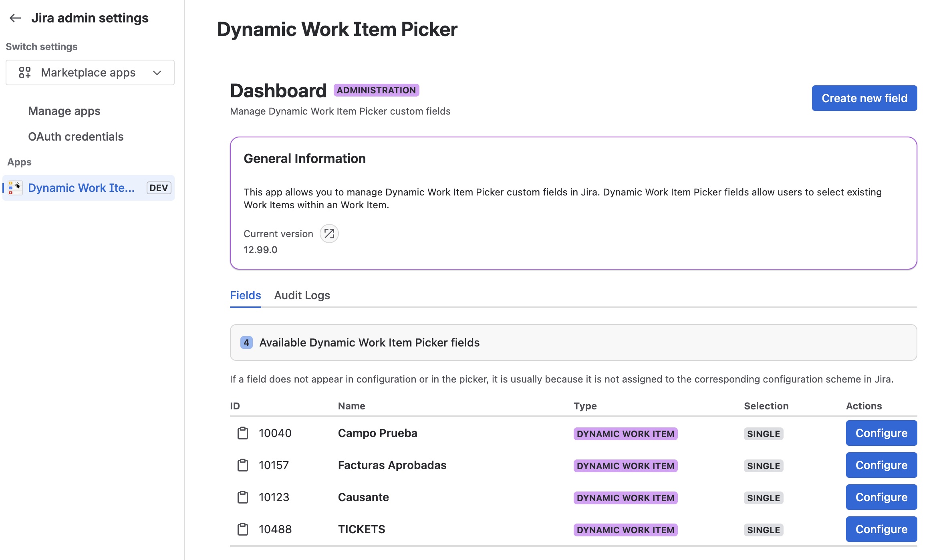This screenshot has width=947, height=560.
Task: Click the DYNAMIC WORK ITEM tag in the TICKETS row
Action: click(625, 530)
